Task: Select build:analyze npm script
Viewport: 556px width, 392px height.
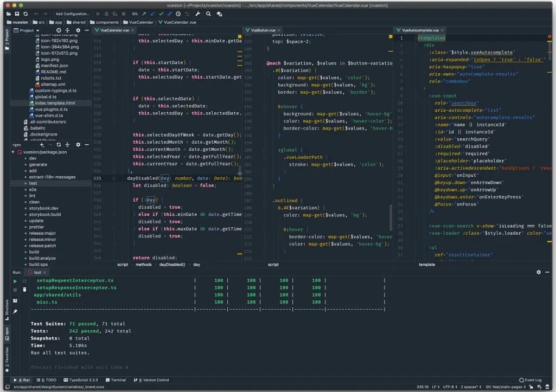Action: pyautogui.click(x=42, y=259)
